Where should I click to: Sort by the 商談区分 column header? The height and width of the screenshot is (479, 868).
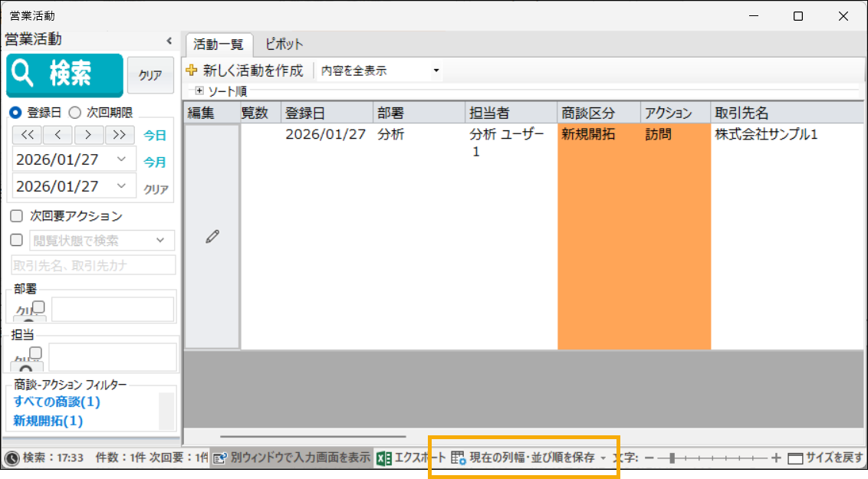click(599, 113)
